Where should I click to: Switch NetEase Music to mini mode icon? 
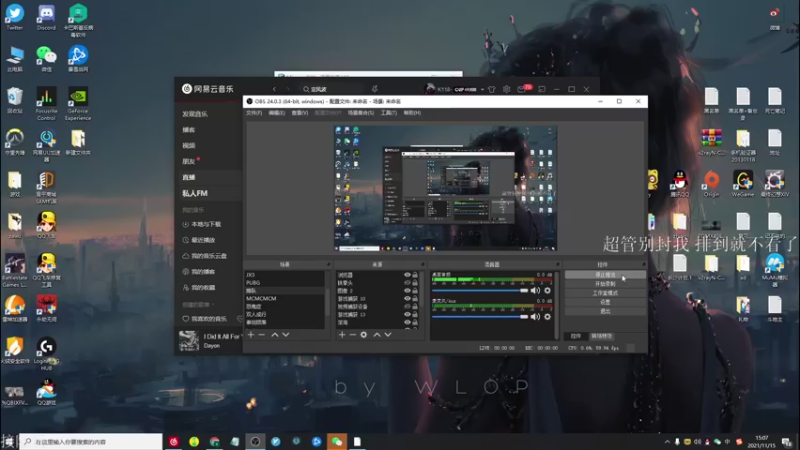click(542, 89)
